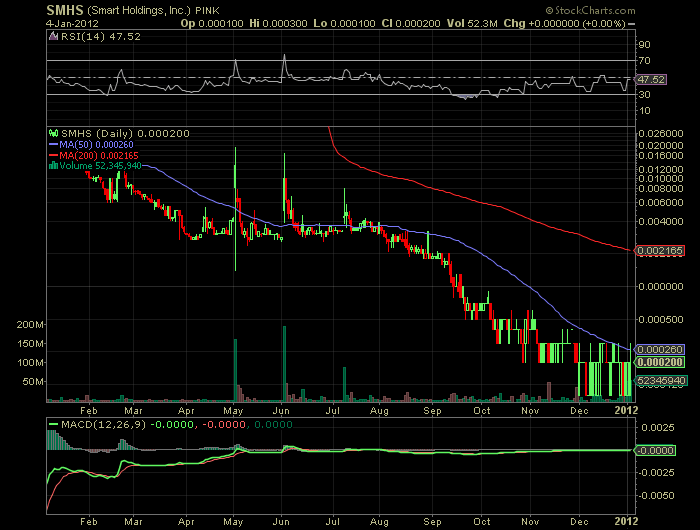
Task: Click the MA(200) 0.002165 legend text
Action: point(99,155)
